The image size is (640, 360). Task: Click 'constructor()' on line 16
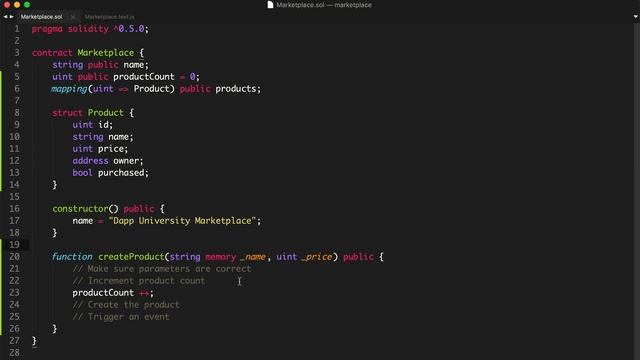(x=85, y=209)
